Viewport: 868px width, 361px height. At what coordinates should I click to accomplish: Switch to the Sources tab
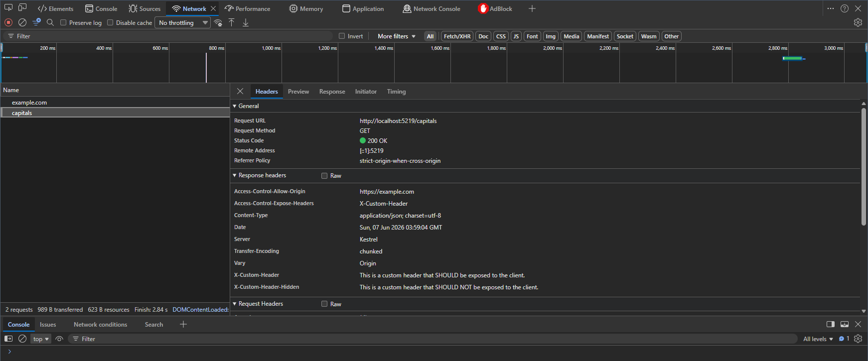(145, 8)
